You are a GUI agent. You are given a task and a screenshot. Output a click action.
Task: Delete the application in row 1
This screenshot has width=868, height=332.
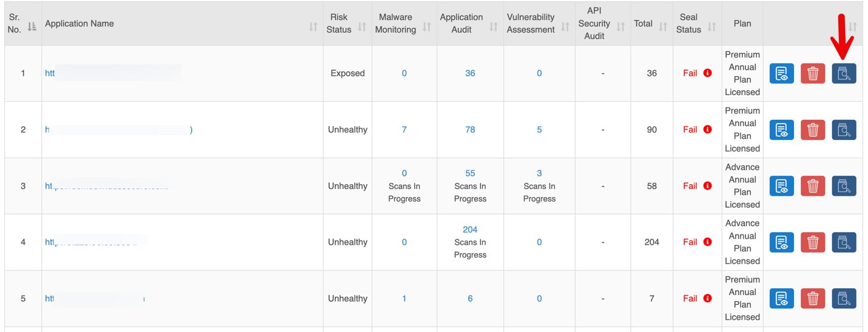pos(813,73)
